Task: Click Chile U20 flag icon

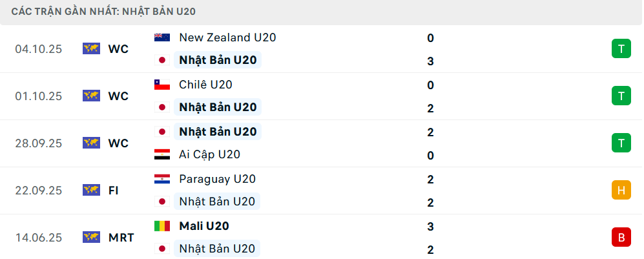Action: pyautogui.click(x=161, y=85)
